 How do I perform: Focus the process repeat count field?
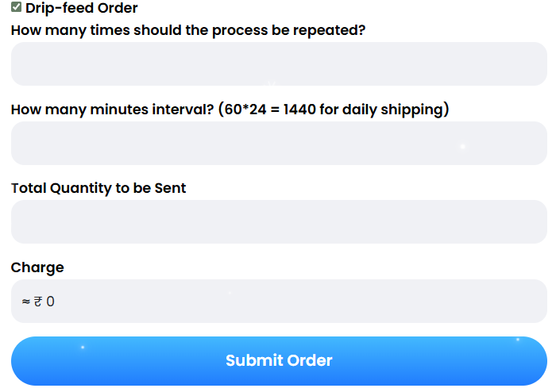pyautogui.click(x=279, y=64)
